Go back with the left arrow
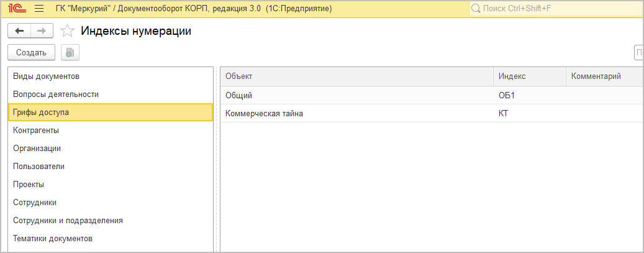Image resolution: width=644 pixels, height=253 pixels. coord(19,31)
